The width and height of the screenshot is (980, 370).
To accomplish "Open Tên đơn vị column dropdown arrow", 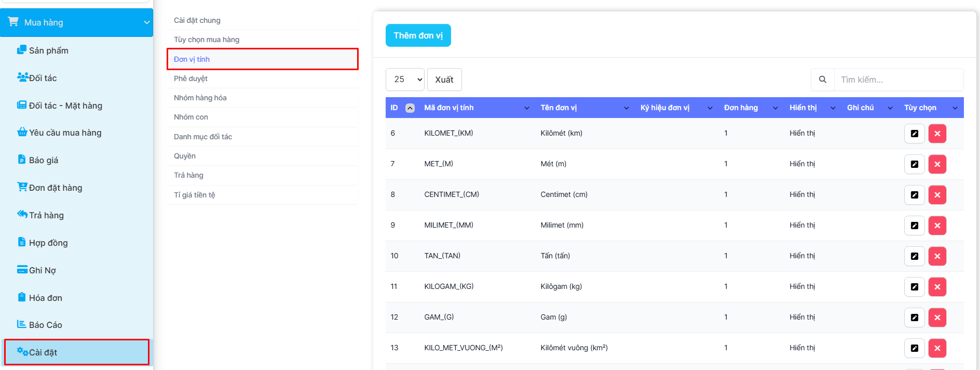I will pos(626,108).
